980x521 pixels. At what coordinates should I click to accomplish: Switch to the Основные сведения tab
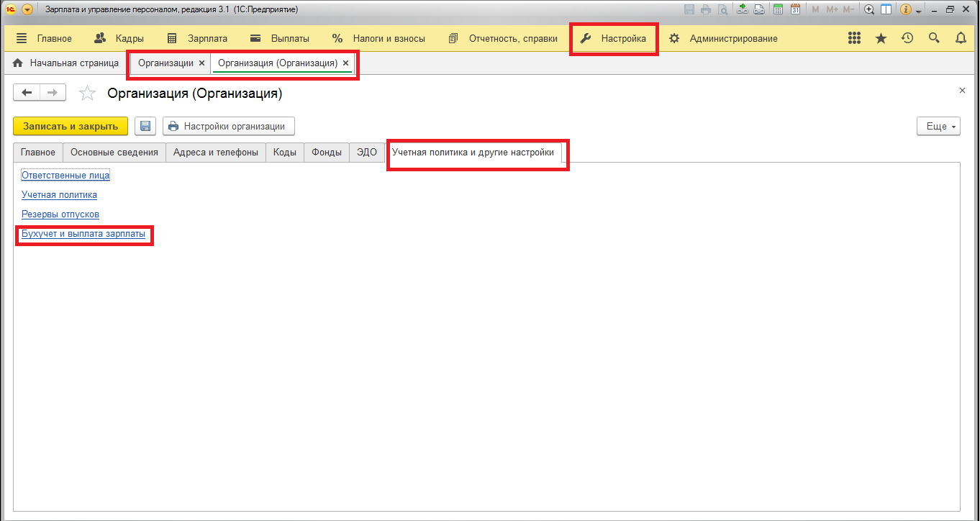tap(114, 153)
